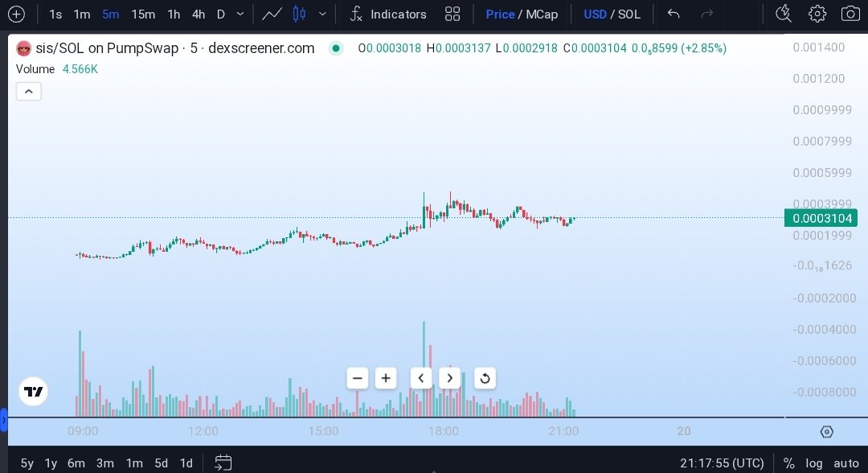The width and height of the screenshot is (868, 473).
Task: Open time axis settings hexagon icon
Action: (x=826, y=431)
